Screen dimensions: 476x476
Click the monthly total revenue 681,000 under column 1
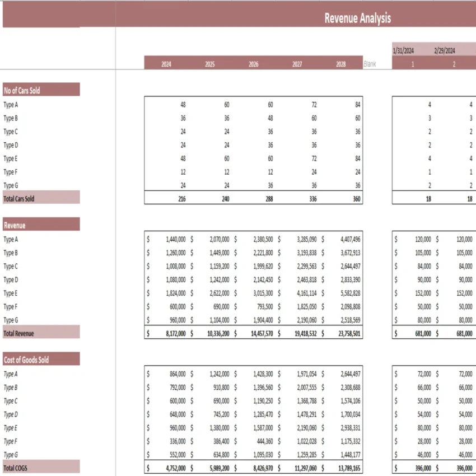click(x=423, y=334)
